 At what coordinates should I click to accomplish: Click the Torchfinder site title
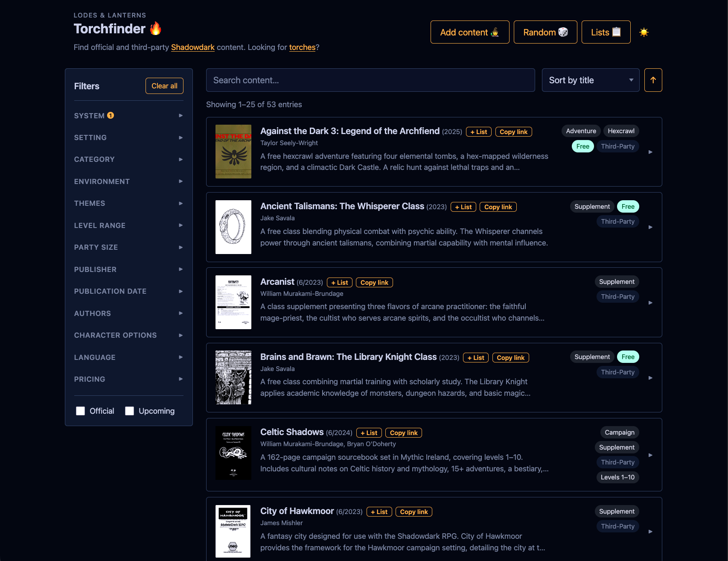(x=117, y=29)
